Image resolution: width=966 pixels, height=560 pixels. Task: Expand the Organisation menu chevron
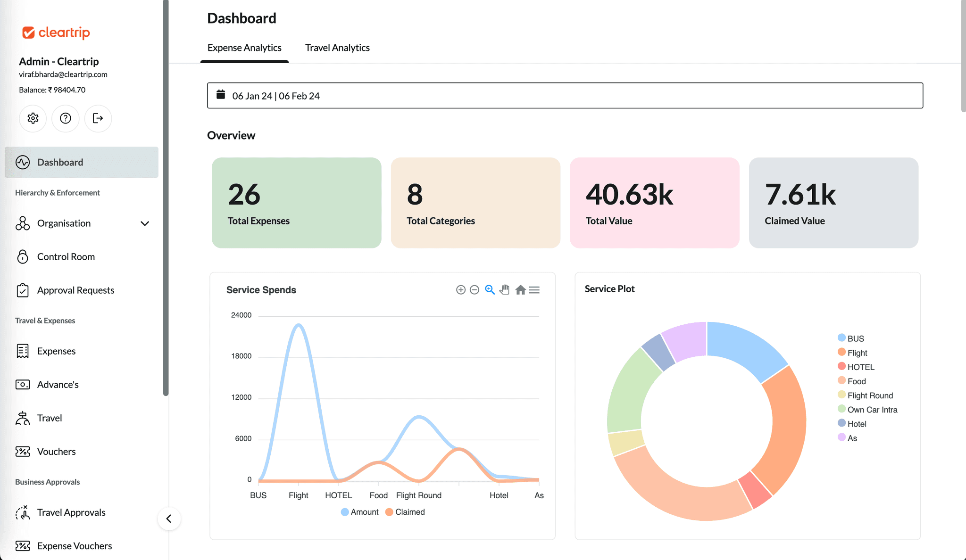(145, 223)
